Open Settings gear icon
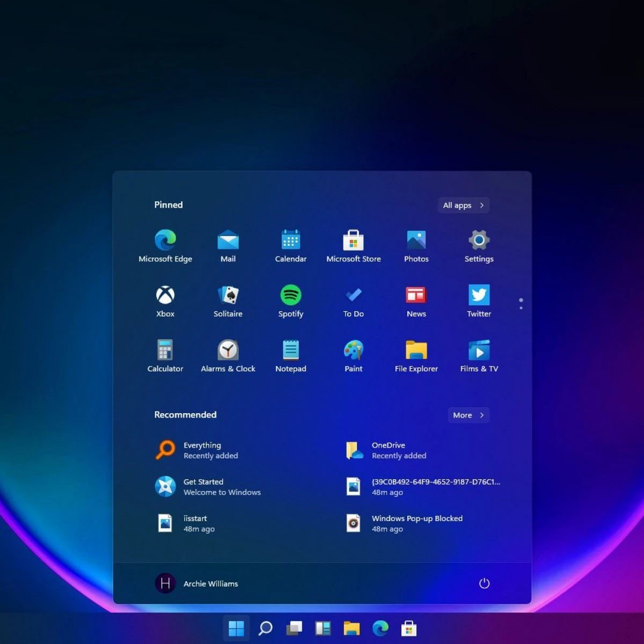This screenshot has width=644, height=644. point(479,246)
